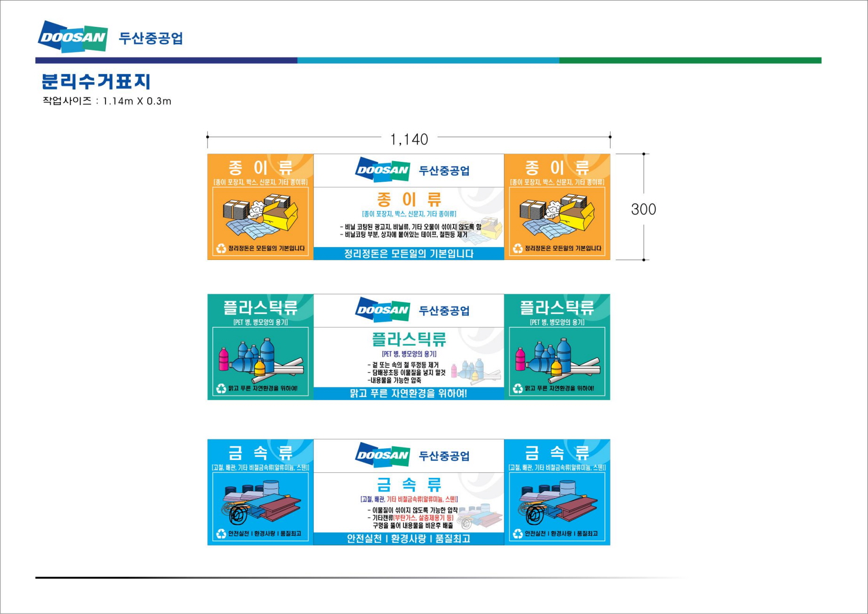This screenshot has width=868, height=614.
Task: Click the Doosan logo in the plastic banner center
Action: pyautogui.click(x=382, y=310)
